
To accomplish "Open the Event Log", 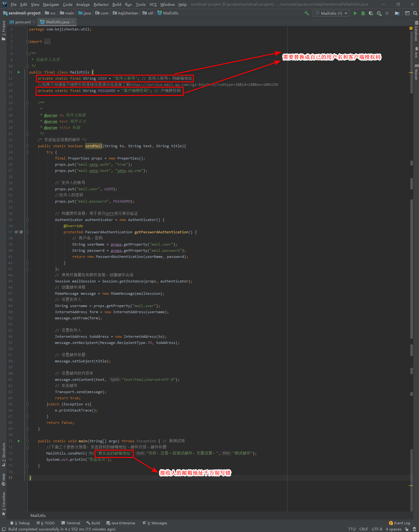I will (x=399, y=523).
